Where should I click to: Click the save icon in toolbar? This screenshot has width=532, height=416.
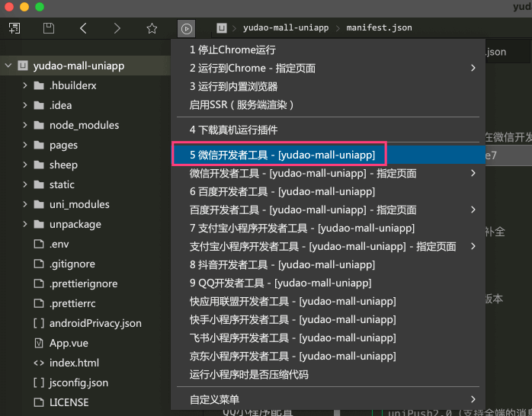(49, 28)
